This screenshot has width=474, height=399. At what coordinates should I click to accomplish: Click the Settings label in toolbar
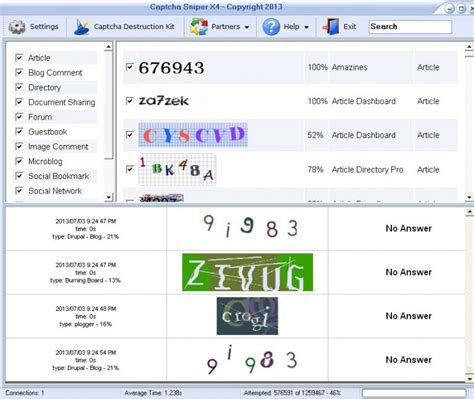(44, 27)
